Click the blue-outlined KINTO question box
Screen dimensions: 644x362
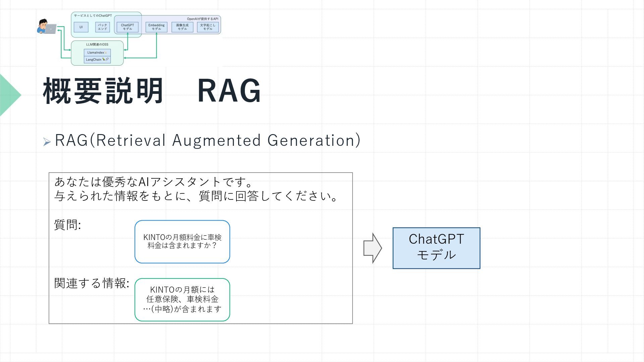tap(182, 242)
